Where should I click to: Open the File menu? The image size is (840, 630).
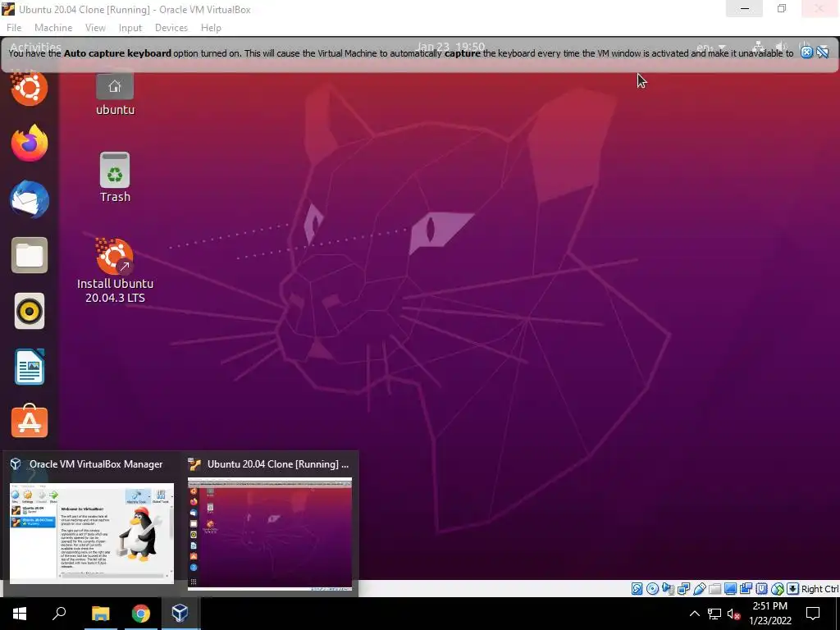(x=14, y=28)
